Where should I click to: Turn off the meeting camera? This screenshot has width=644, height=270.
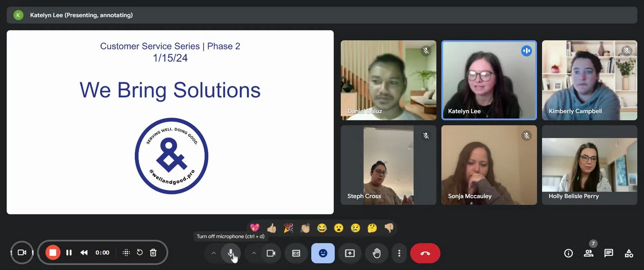pos(271,253)
